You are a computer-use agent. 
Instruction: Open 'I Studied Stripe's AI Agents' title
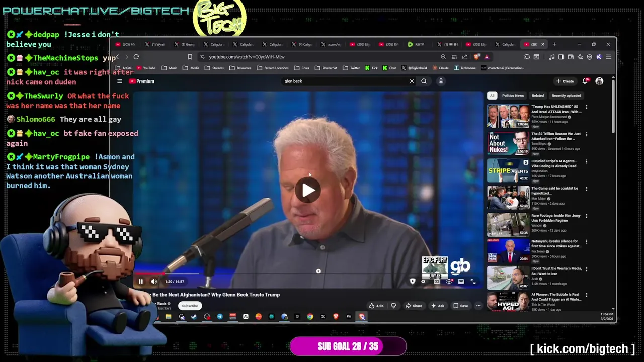tap(554, 163)
